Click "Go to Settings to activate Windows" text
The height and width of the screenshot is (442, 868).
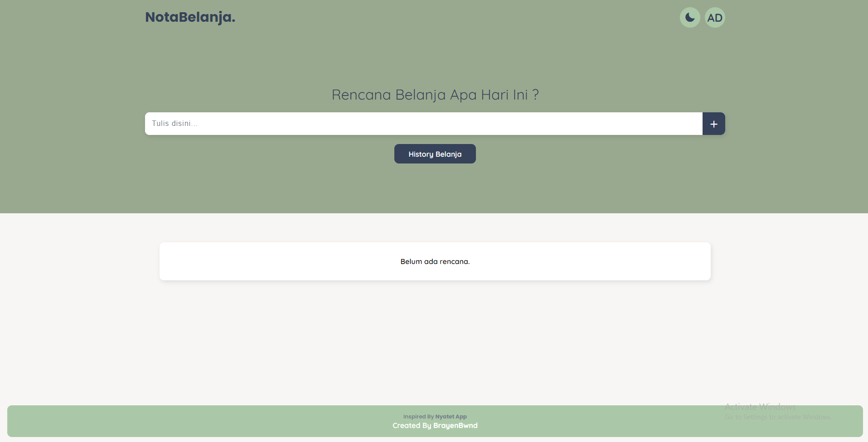[778, 417]
